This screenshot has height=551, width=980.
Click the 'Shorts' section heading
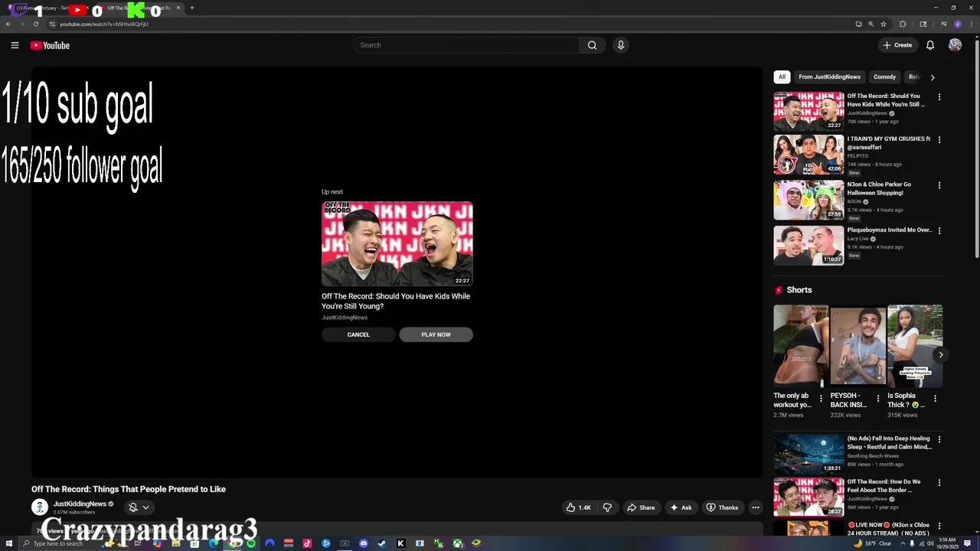coord(799,290)
